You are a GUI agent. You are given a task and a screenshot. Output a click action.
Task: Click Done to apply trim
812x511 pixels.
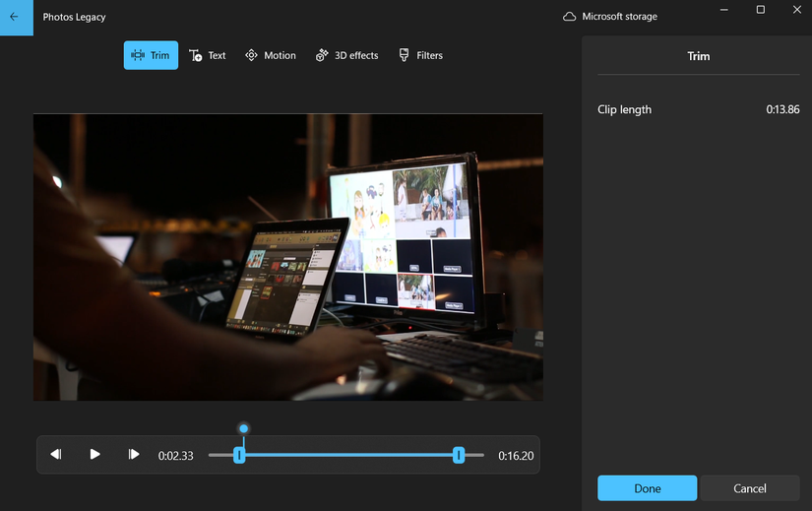point(647,488)
